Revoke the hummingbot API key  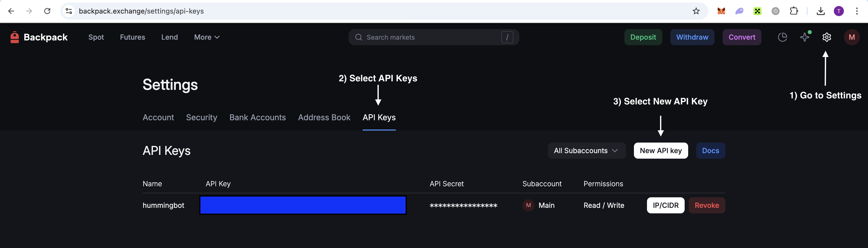click(707, 205)
